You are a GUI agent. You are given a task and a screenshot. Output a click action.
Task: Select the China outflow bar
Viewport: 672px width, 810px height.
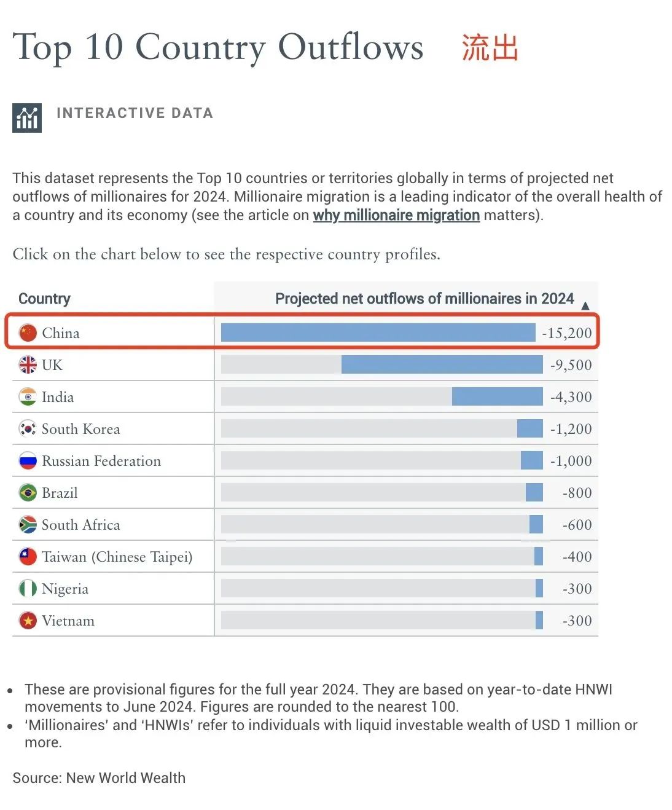pos(378,333)
